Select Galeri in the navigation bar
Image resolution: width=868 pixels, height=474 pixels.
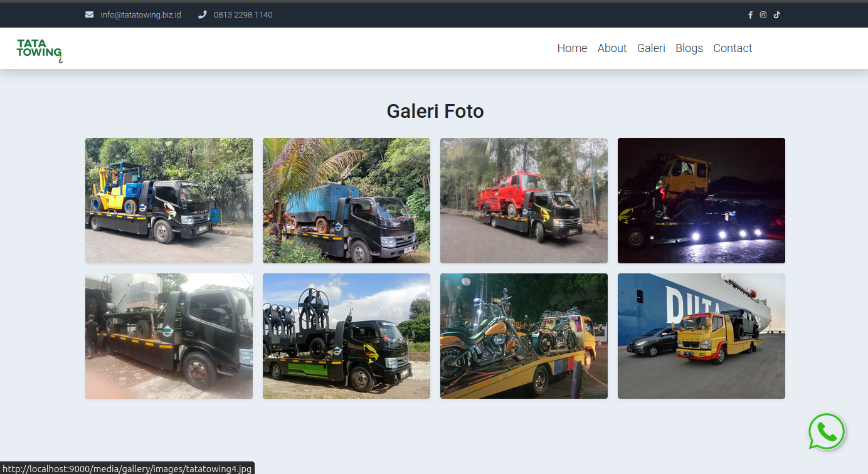tap(651, 48)
